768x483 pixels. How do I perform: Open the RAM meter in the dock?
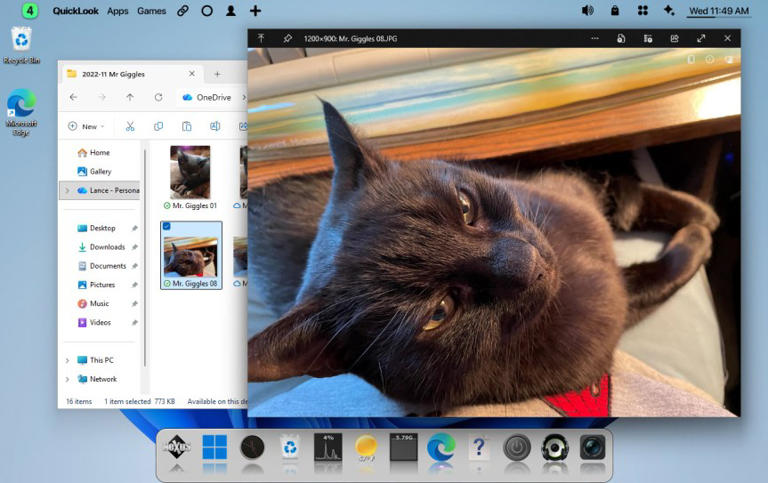pos(404,447)
